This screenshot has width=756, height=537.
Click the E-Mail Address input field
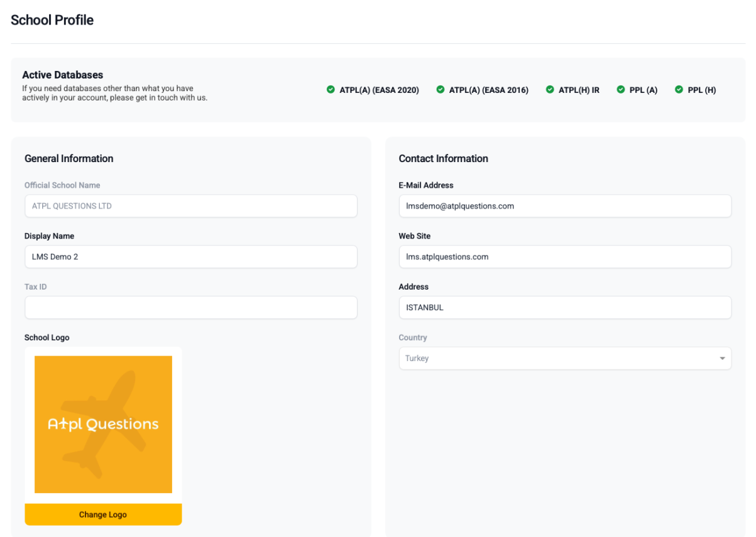click(565, 205)
